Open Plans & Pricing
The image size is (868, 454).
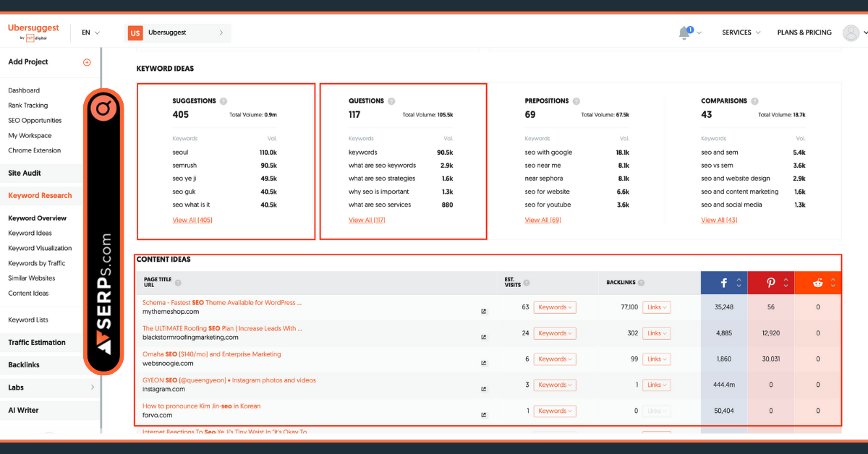pos(804,33)
